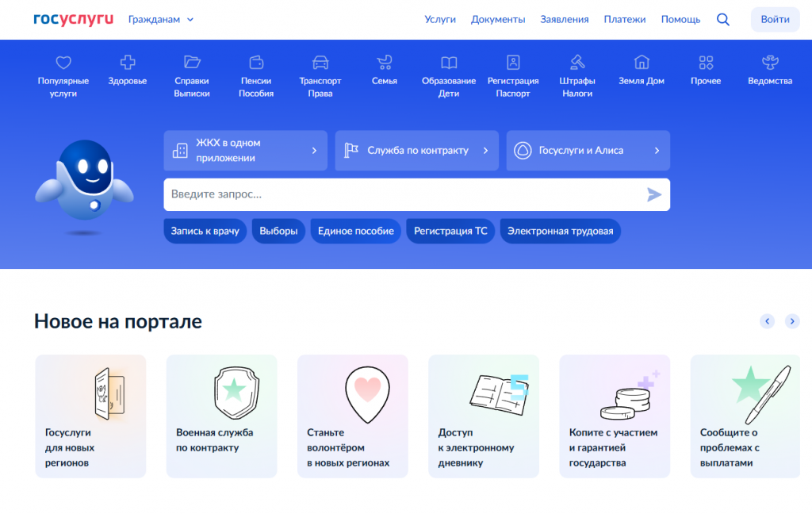Open the chevron on the Госуслуги и Алиса banner
The height and width of the screenshot is (514, 812).
(x=657, y=150)
